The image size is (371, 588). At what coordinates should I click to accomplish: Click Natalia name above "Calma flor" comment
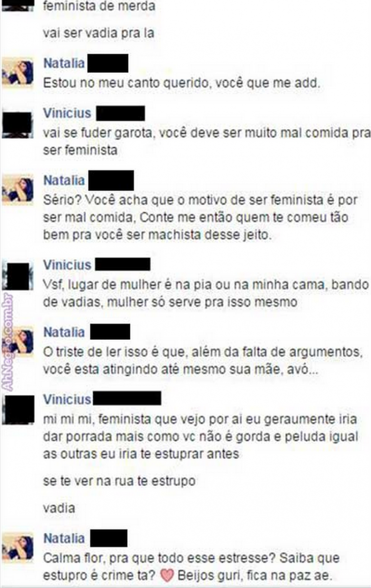[x=64, y=539]
